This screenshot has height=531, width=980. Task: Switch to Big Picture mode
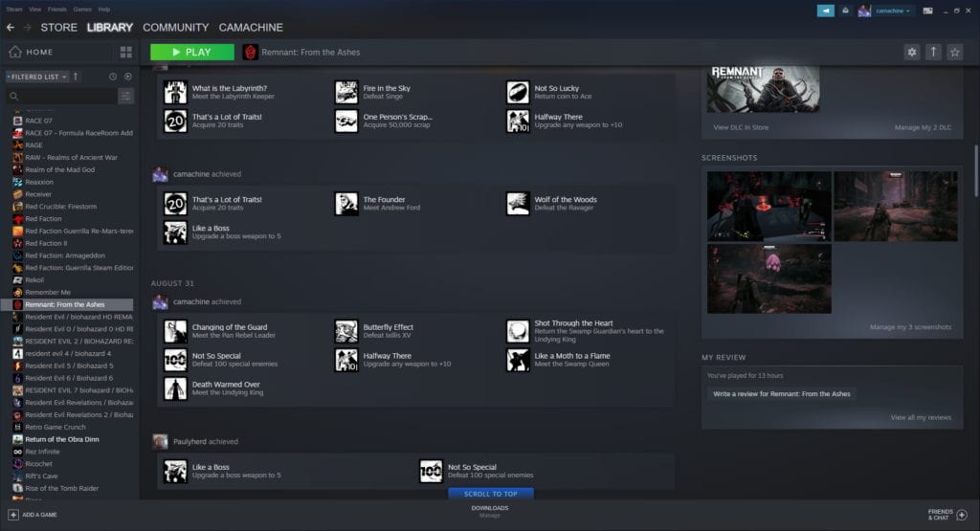[x=926, y=11]
